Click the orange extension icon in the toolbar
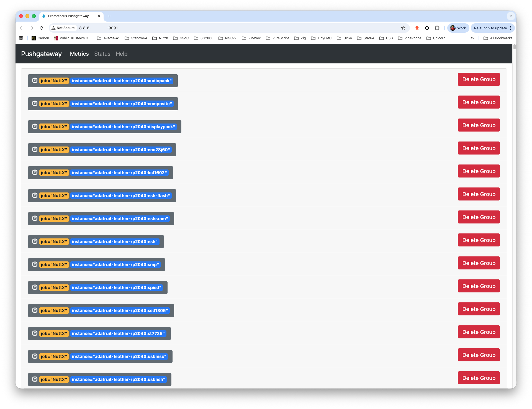The image size is (532, 409). 417,28
